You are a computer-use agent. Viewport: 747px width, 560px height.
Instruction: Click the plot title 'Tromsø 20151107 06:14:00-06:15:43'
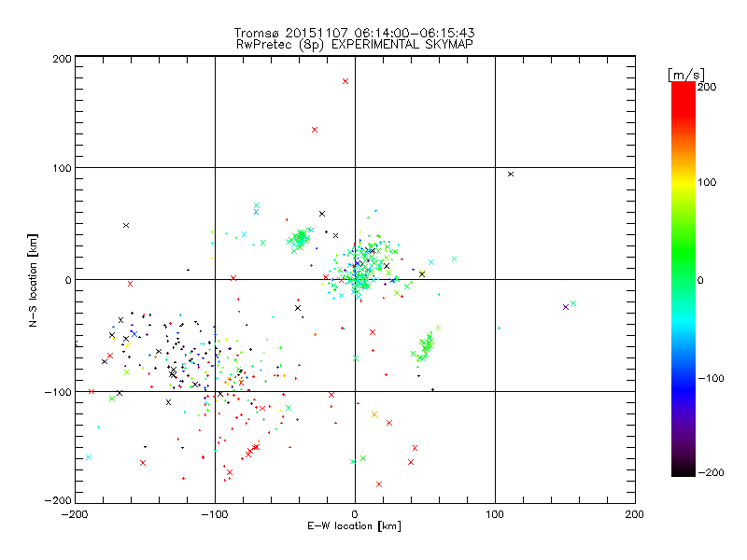354,33
